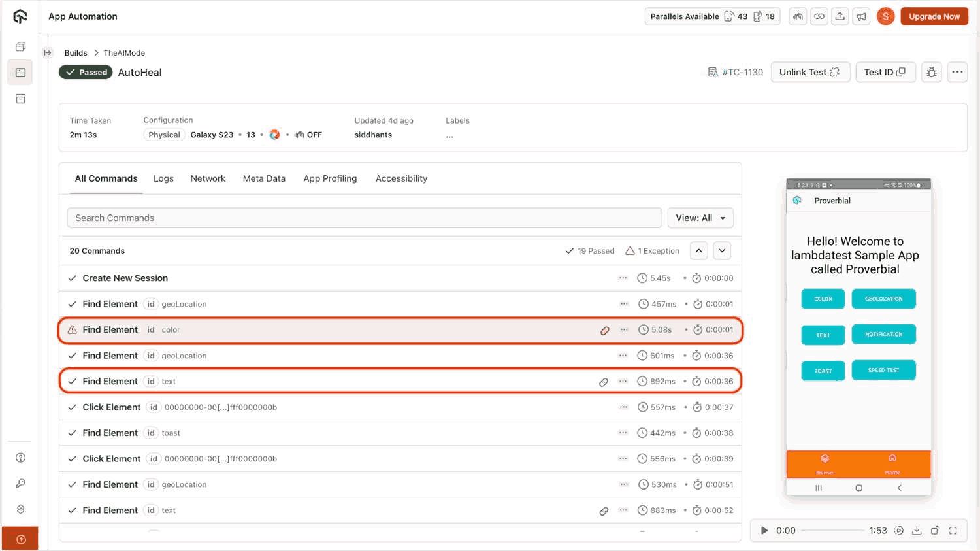Click the announcements megaphone icon
Viewport: 980px width, 551px height.
[861, 16]
